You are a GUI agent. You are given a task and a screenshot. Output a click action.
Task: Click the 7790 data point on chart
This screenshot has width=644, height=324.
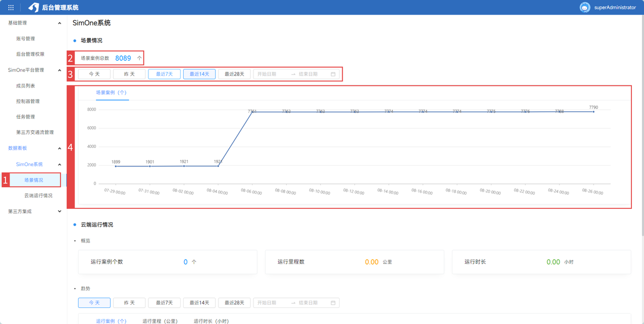click(x=593, y=112)
